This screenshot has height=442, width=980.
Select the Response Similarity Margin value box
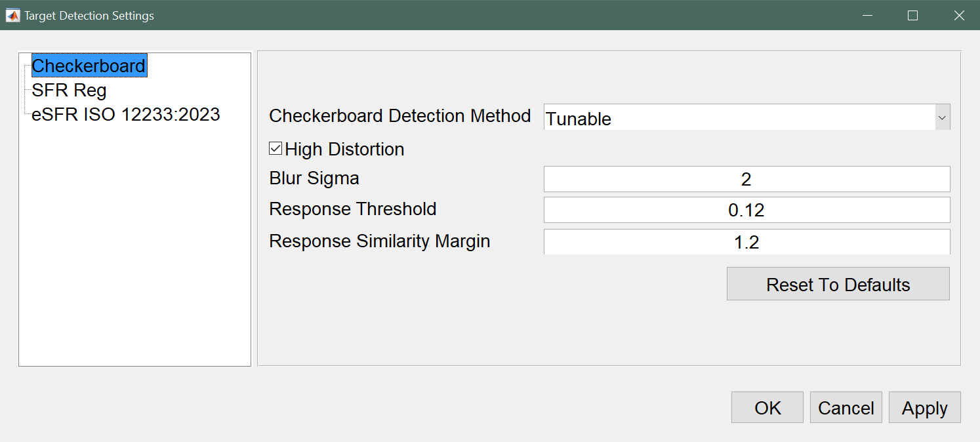point(746,242)
